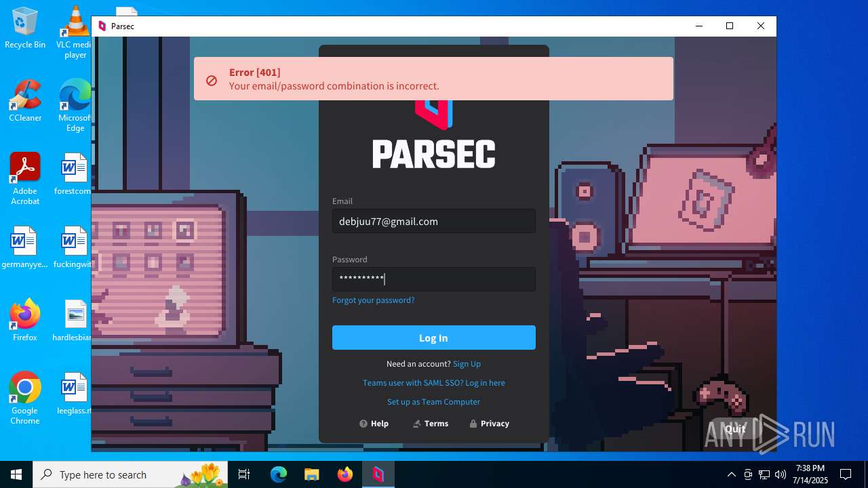Viewport: 868px width, 488px height.
Task: Open the forestcom Word document icon
Action: tap(73, 174)
